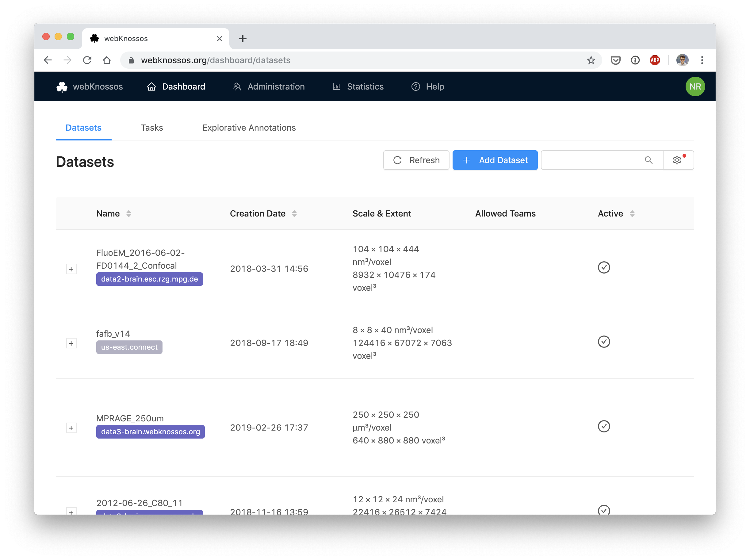Click the fafb_v14 dataset name
The width and height of the screenshot is (750, 560).
(113, 334)
